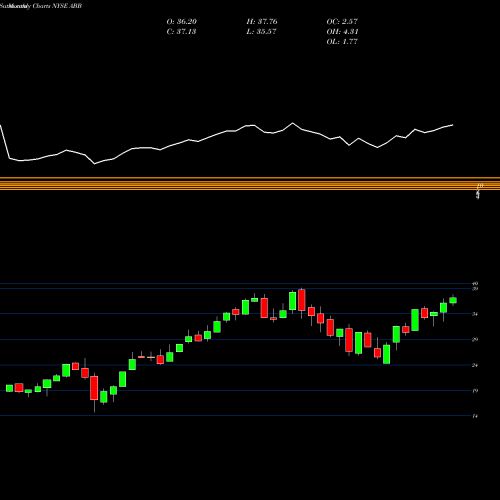Click the latest green candlestick near 37
500x500 pixels.
tap(453, 300)
